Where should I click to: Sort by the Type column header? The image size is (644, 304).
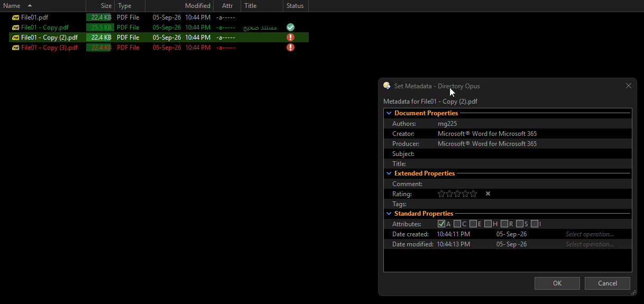point(130,6)
